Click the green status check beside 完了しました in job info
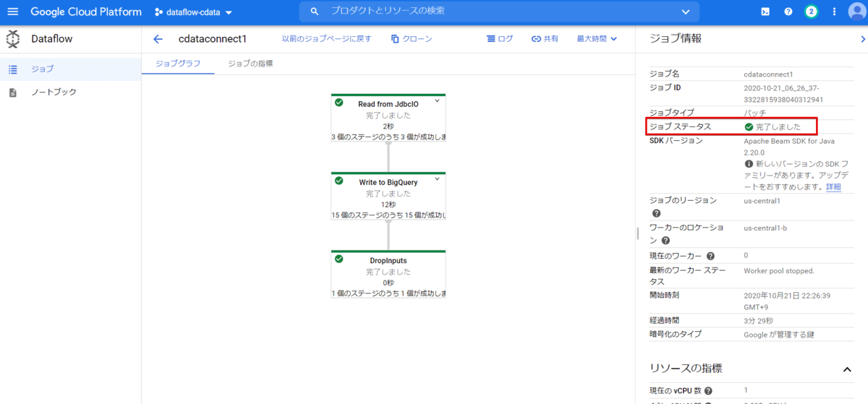 click(749, 126)
